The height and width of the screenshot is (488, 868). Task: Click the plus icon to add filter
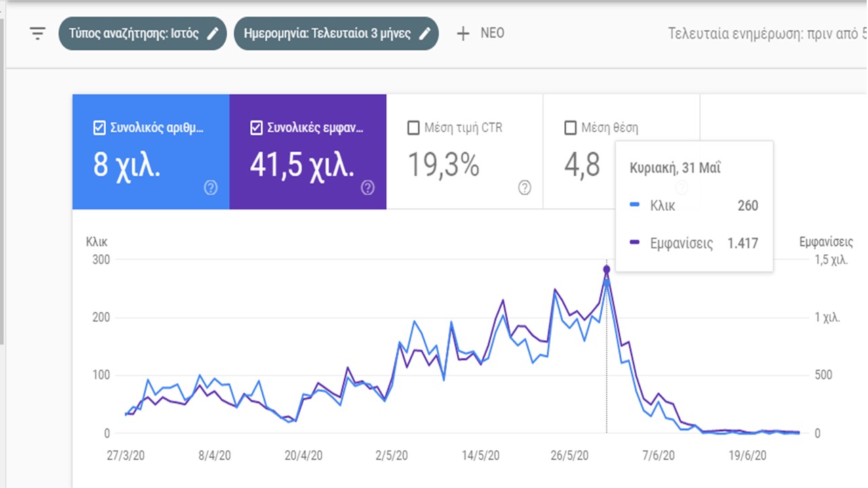(x=463, y=33)
